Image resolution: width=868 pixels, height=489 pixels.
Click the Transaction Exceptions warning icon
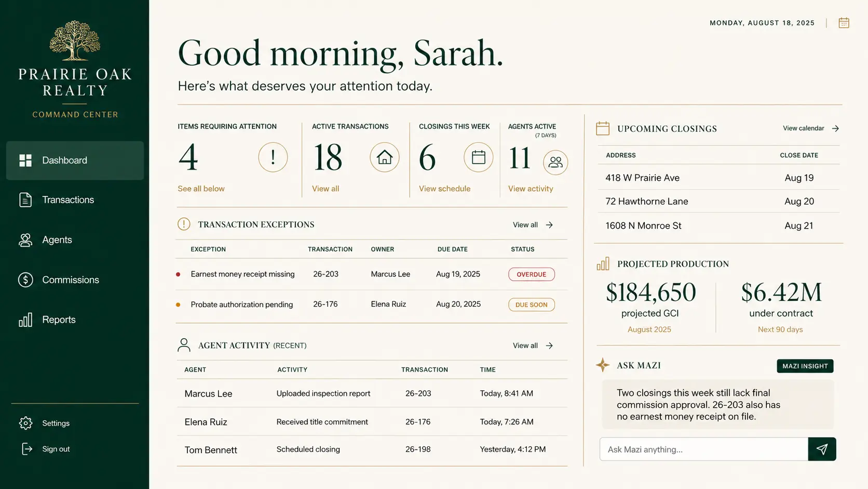[x=184, y=224]
